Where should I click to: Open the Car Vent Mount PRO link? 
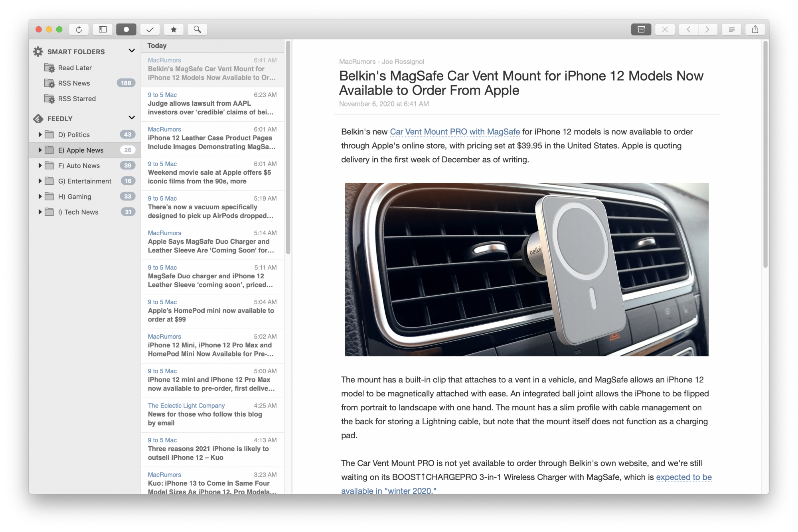(454, 132)
